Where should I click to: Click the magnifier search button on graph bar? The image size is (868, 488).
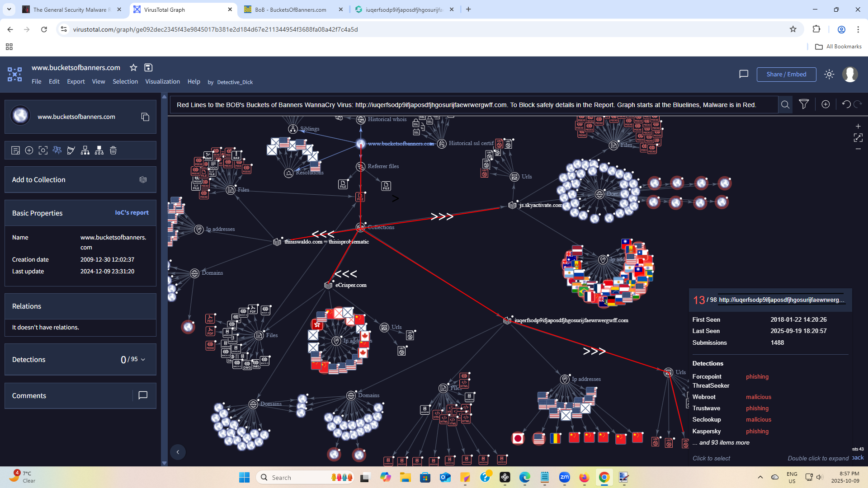pos(785,105)
